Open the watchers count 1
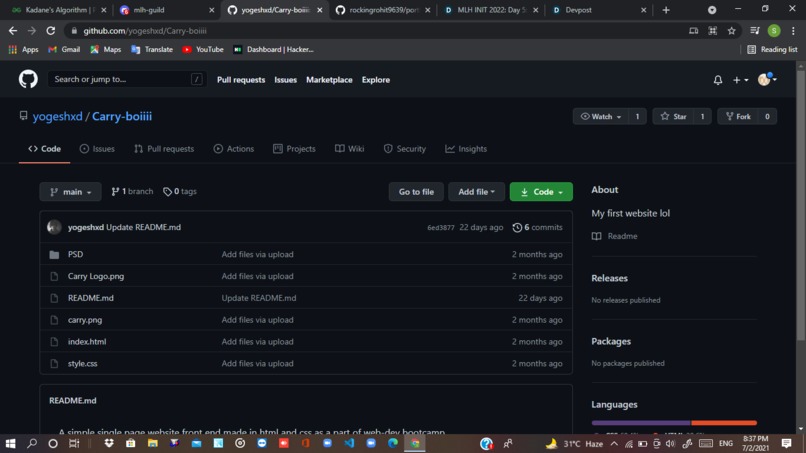 (637, 117)
